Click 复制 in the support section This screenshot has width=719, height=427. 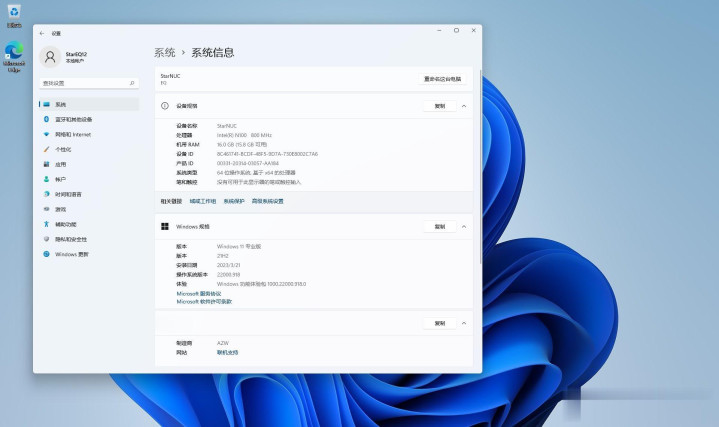pos(439,323)
